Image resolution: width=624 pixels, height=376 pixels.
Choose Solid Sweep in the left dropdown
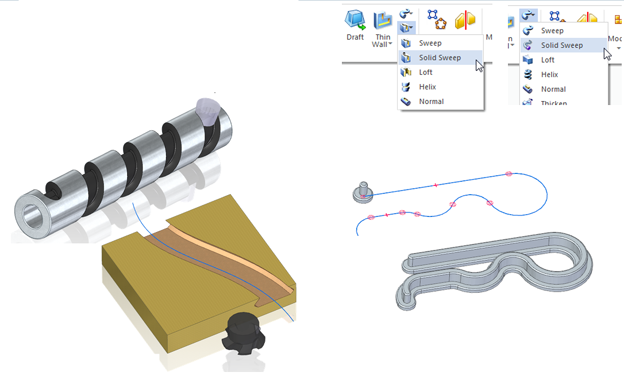coord(441,58)
